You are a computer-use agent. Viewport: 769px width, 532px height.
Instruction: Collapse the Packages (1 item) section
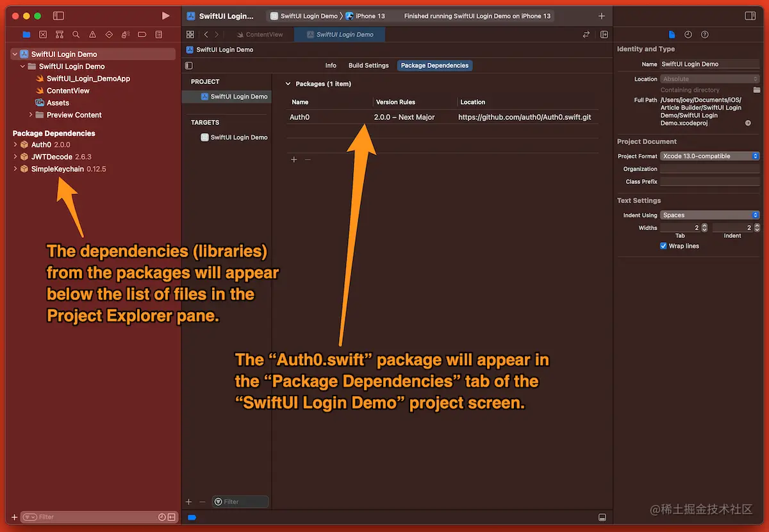pyautogui.click(x=288, y=84)
